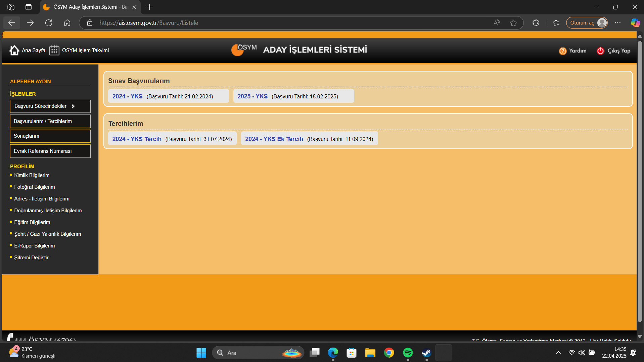Close the ÖSYM Aday İşlemleri tab
Viewport: 644px width, 362px height.
134,7
